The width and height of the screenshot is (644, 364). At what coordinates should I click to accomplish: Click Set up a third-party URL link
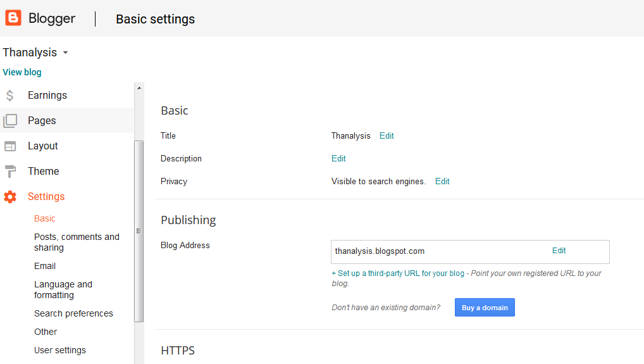(398, 273)
